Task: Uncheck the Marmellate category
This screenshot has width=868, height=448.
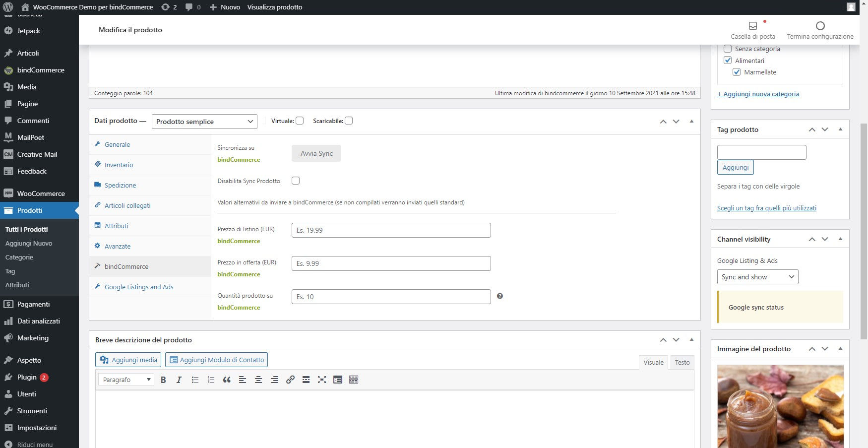Action: 737,72
